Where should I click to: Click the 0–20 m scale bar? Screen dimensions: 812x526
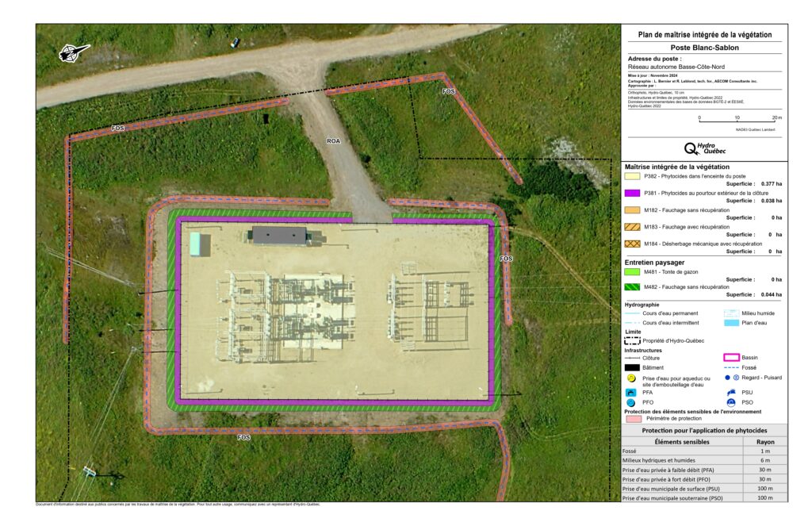pos(737,121)
